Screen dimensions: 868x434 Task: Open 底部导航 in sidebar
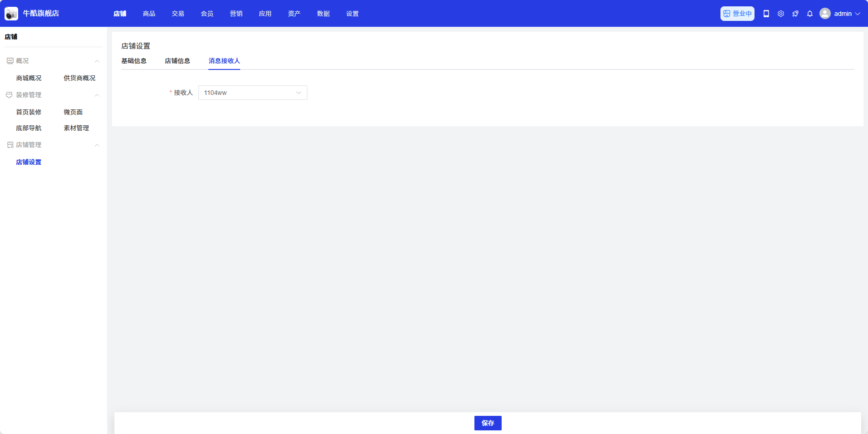pyautogui.click(x=29, y=128)
